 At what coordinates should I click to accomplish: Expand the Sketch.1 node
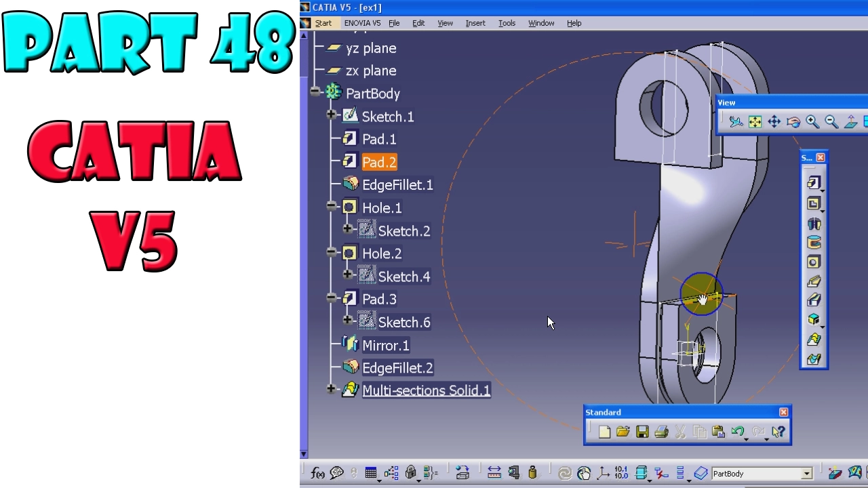click(332, 115)
